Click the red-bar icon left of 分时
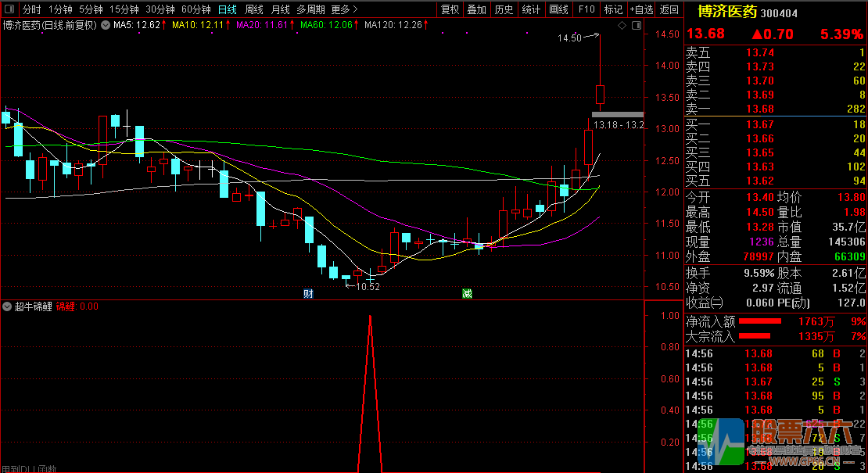 (x=9, y=10)
